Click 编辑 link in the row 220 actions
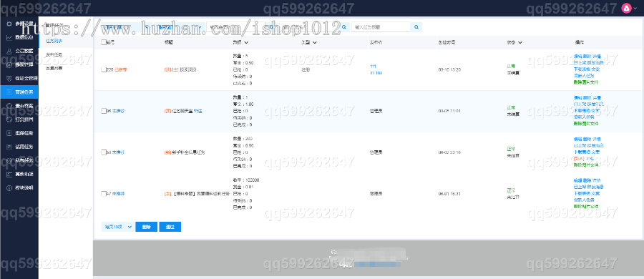This screenshot has height=279, width=644. [577, 57]
